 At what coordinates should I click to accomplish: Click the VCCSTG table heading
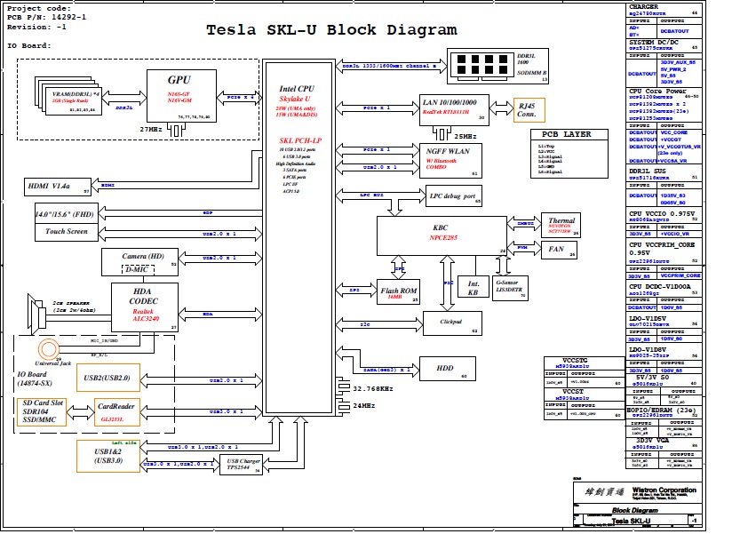(x=575, y=361)
